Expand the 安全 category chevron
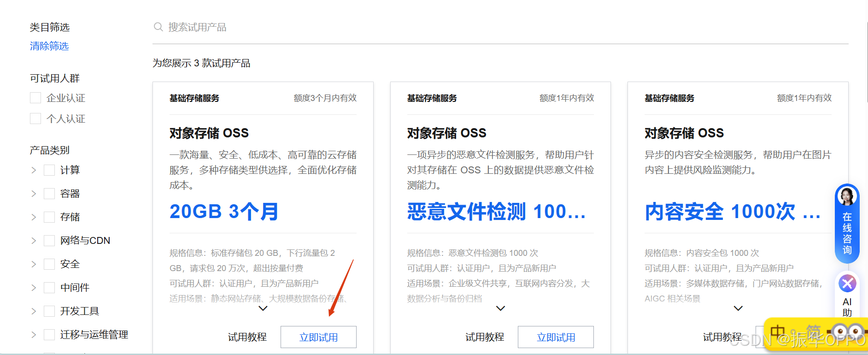Screen dimensions: 868x355 pos(34,264)
